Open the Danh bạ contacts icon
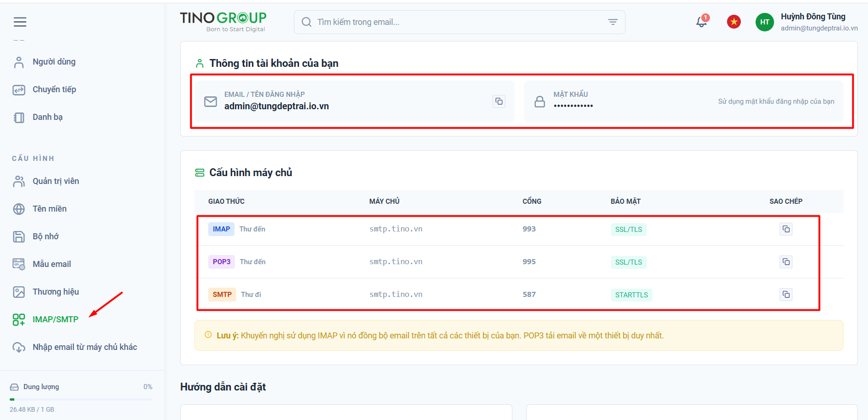This screenshot has width=868, height=420. click(19, 117)
